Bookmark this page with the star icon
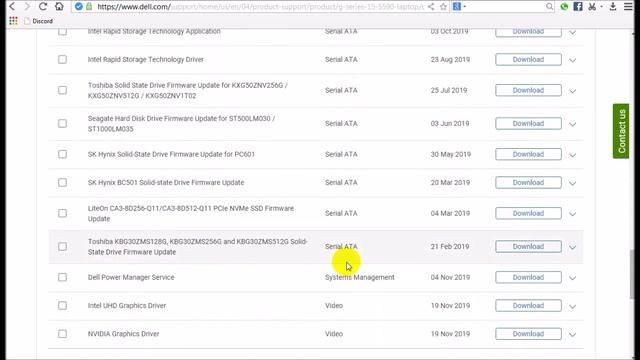This screenshot has width=640, height=360. coord(443,7)
